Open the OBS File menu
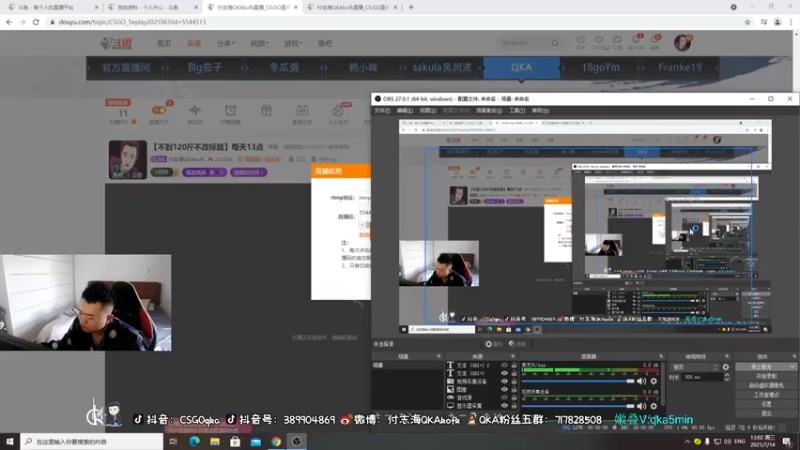Image resolution: width=800 pixels, height=450 pixels. tap(382, 111)
